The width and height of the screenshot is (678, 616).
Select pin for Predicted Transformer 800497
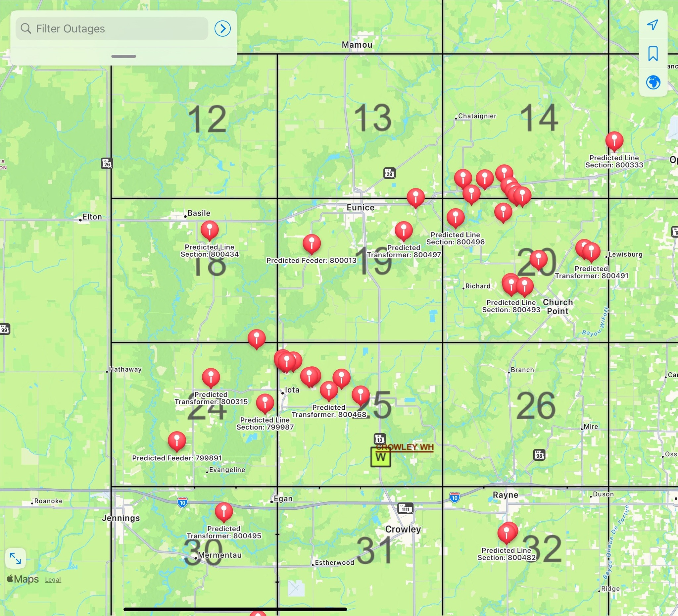[x=404, y=231]
